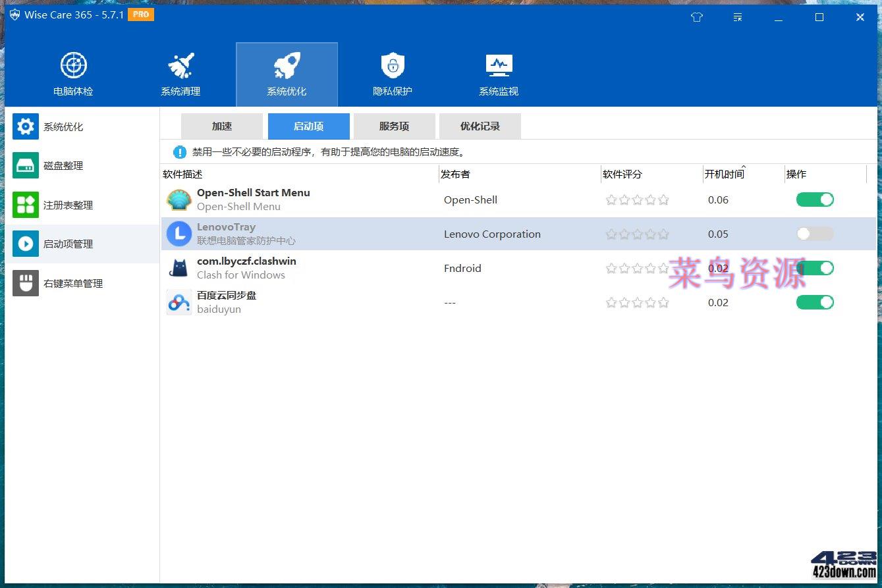Select the 加速 speed-up tab
The image size is (882, 588).
click(x=221, y=126)
